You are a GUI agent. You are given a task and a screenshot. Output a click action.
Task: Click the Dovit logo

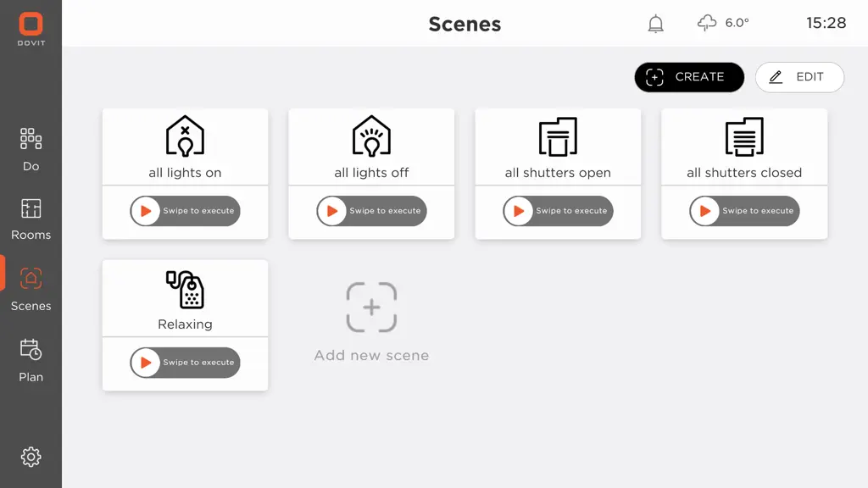tap(31, 29)
